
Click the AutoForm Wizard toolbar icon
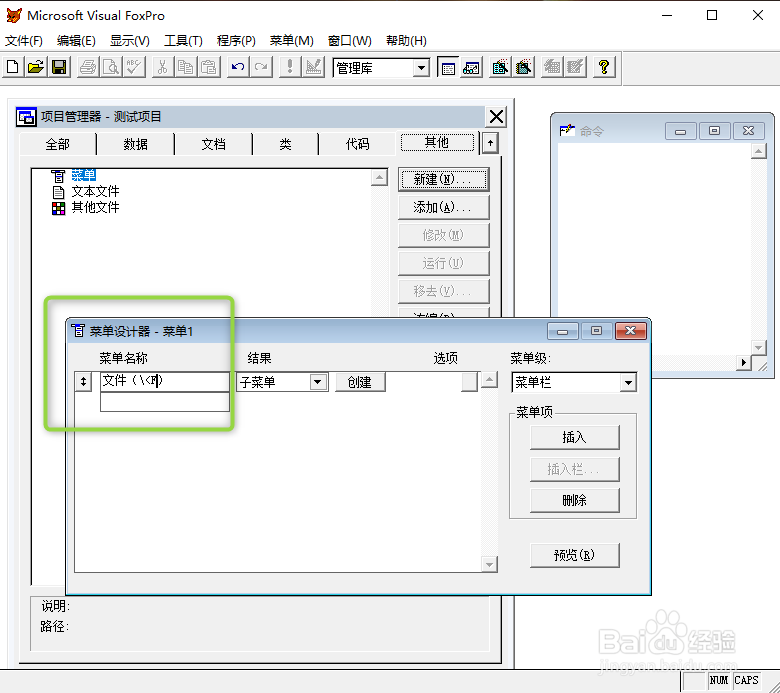tap(552, 67)
